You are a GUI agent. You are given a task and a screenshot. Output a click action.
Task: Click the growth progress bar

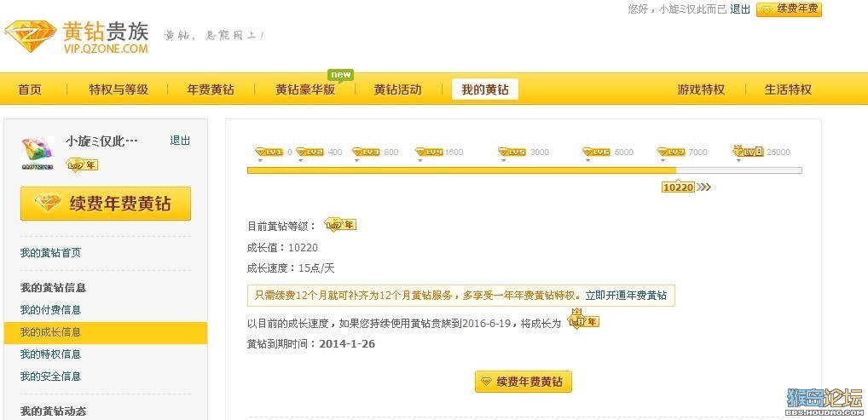click(524, 170)
